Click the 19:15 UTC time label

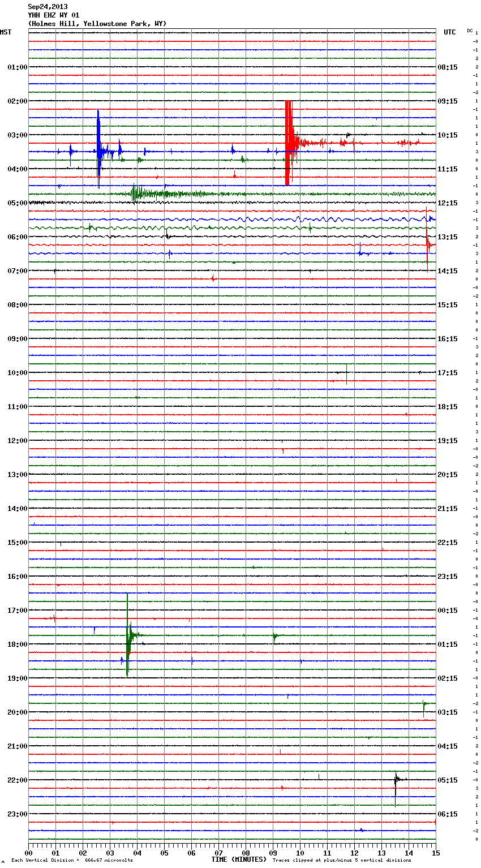coord(448,441)
